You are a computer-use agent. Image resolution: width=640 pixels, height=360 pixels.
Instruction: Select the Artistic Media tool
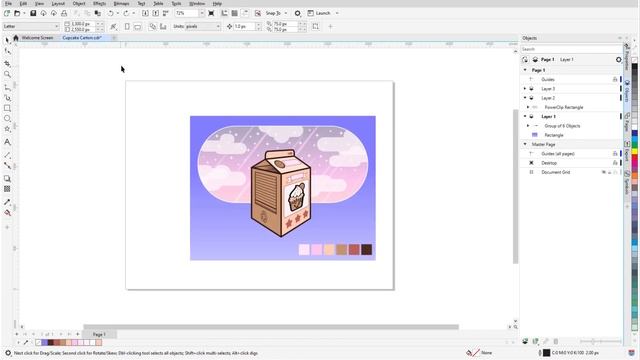(x=7, y=98)
